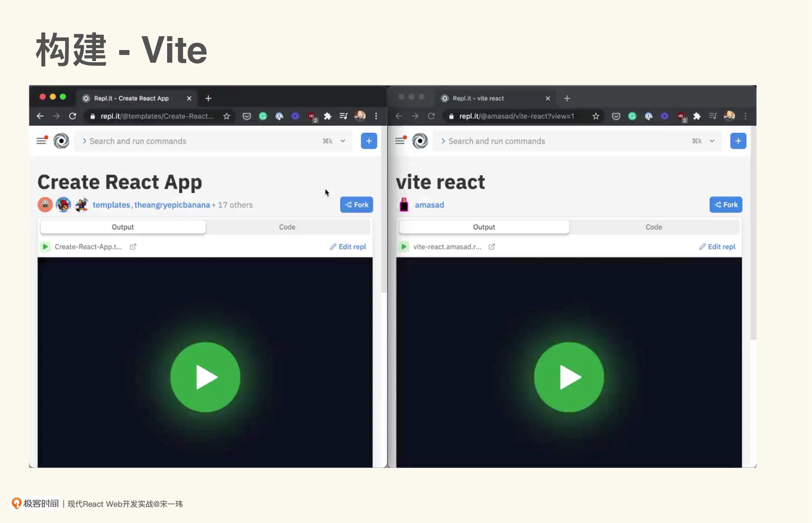Open new tab plus in left browser window

point(208,98)
